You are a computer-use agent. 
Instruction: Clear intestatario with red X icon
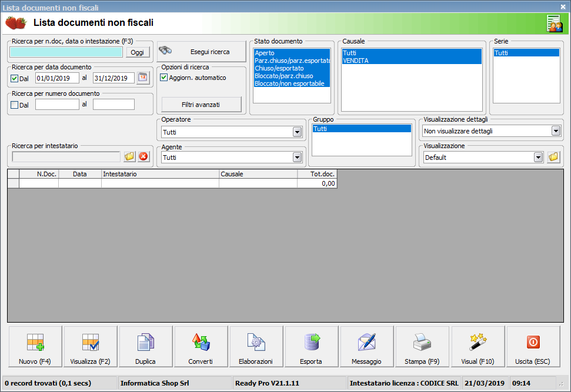pos(144,156)
